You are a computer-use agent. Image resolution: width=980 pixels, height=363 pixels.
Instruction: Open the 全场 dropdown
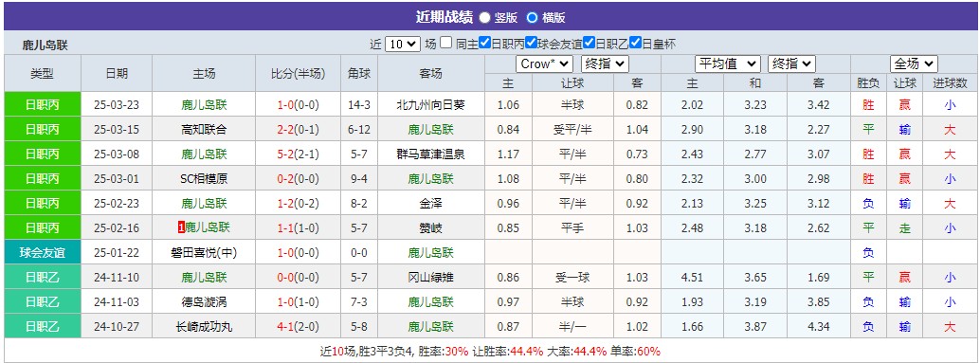[915, 64]
